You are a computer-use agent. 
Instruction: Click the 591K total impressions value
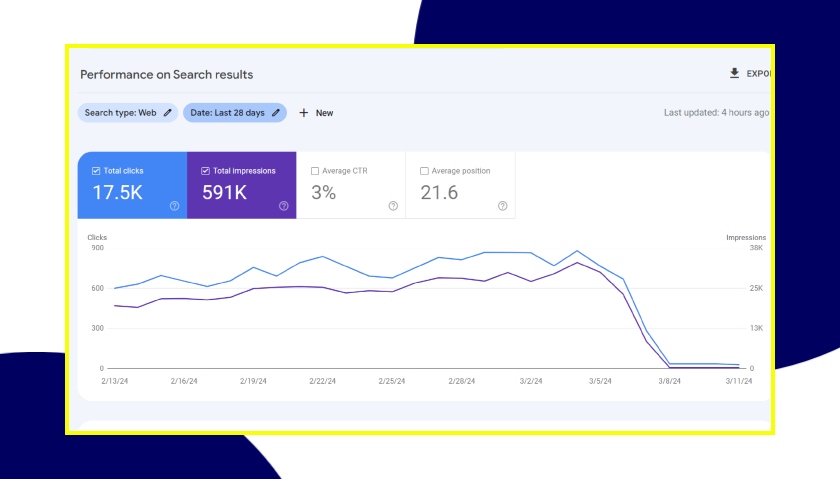[224, 193]
